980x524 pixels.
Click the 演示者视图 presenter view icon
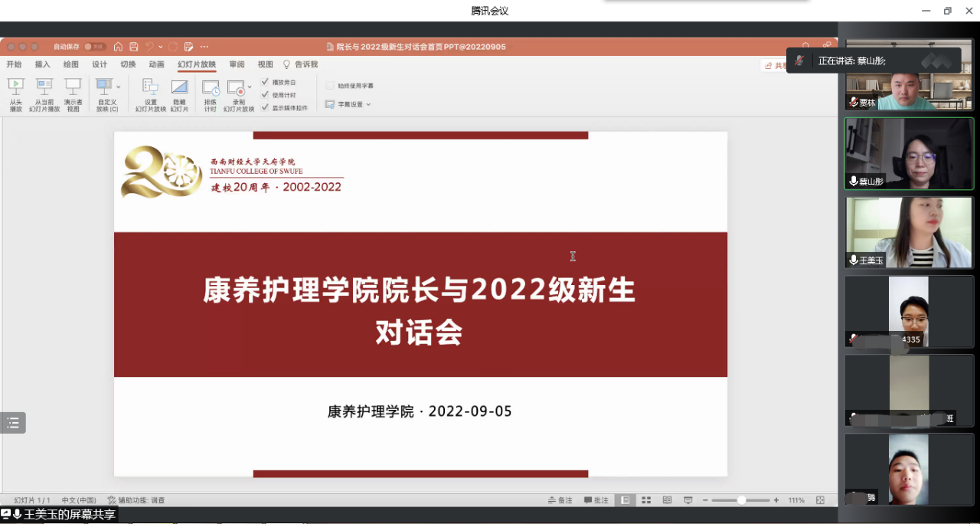pos(73,87)
